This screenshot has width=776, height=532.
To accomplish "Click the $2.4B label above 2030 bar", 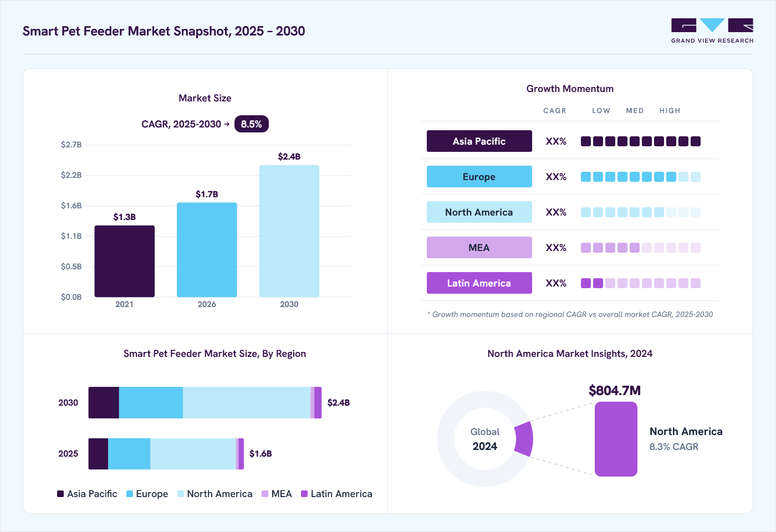I will pos(289,157).
